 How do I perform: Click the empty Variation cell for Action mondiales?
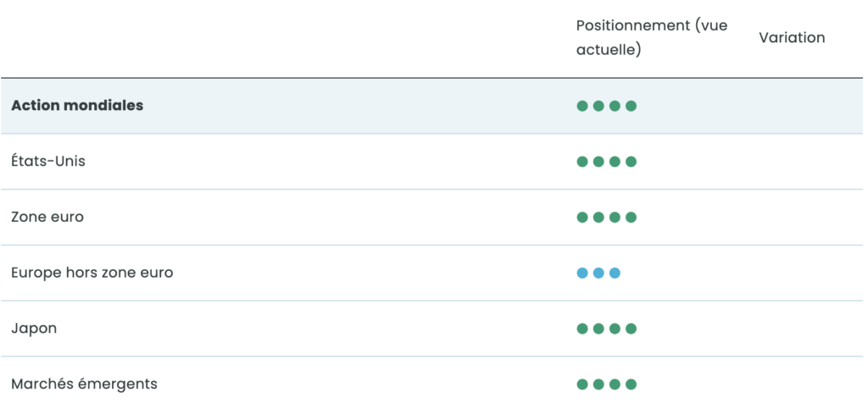[792, 106]
